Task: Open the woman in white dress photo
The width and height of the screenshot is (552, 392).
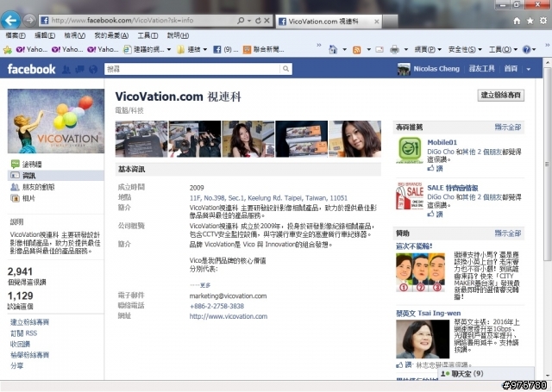Action: coord(248,139)
